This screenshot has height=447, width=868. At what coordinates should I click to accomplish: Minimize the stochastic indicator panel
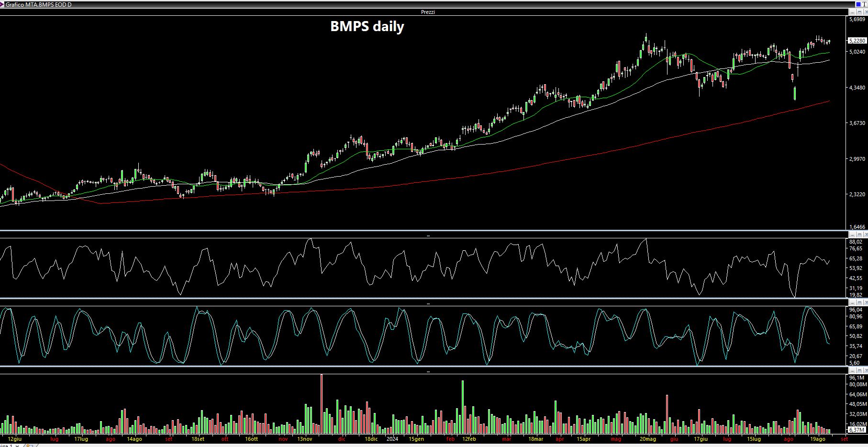852,302
